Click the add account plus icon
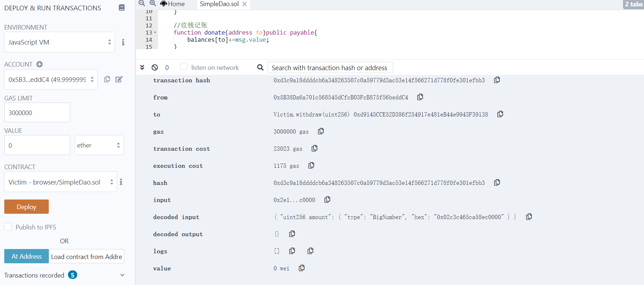This screenshot has height=285, width=644. (x=39, y=64)
